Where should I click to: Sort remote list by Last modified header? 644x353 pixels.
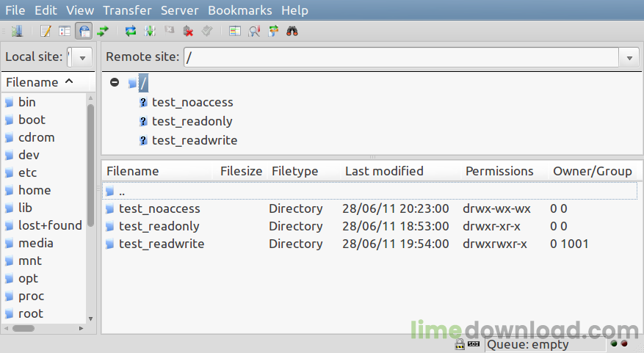pos(401,171)
